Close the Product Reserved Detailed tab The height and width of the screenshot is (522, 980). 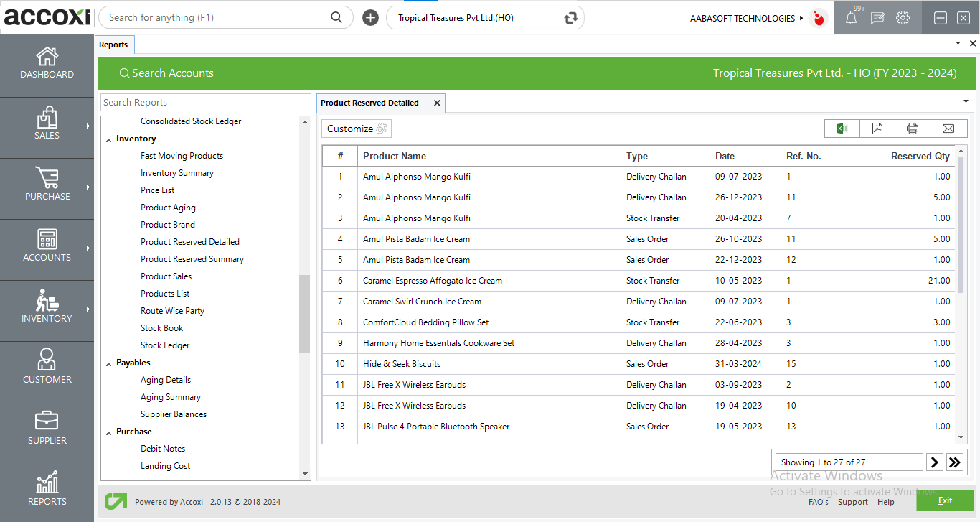click(437, 103)
